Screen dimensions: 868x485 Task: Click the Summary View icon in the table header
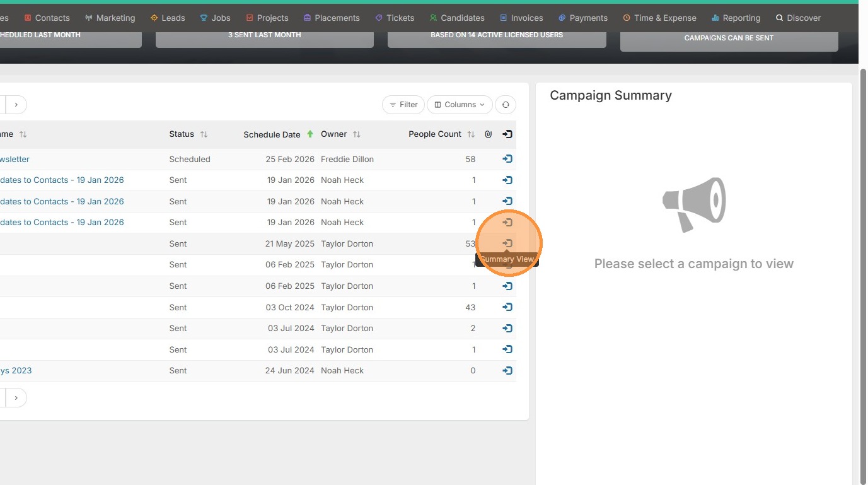pyautogui.click(x=507, y=134)
